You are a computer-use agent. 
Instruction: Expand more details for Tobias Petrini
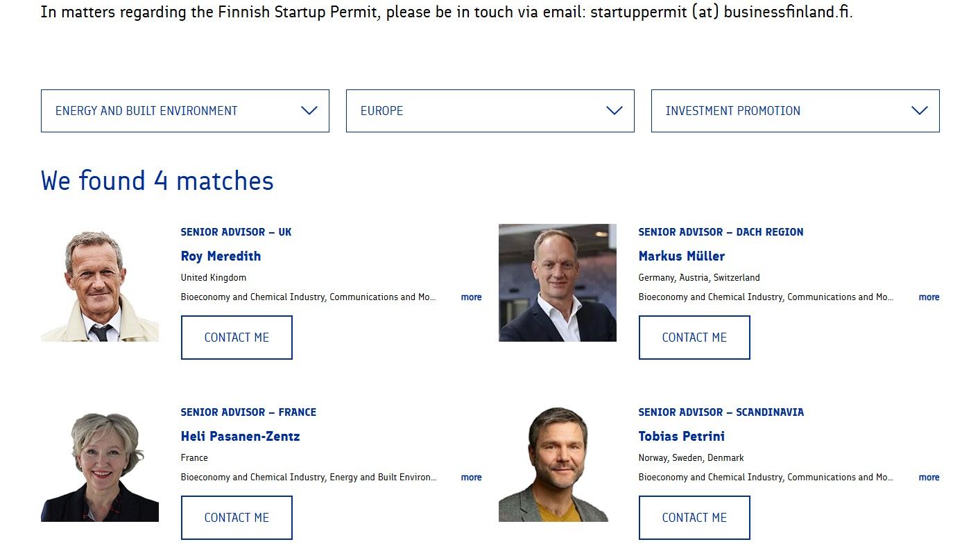click(929, 478)
